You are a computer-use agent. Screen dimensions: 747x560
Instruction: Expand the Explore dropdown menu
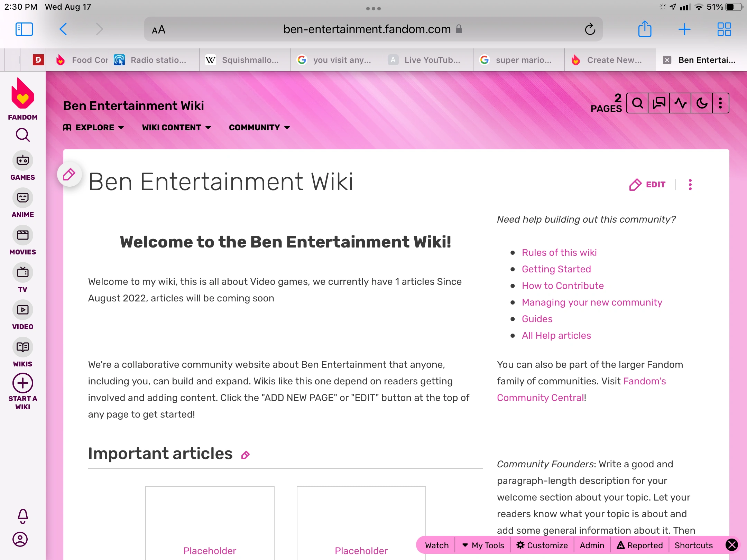coord(94,128)
